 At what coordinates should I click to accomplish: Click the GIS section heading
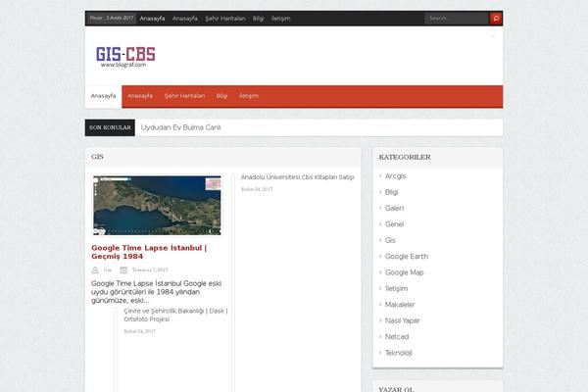click(x=97, y=157)
